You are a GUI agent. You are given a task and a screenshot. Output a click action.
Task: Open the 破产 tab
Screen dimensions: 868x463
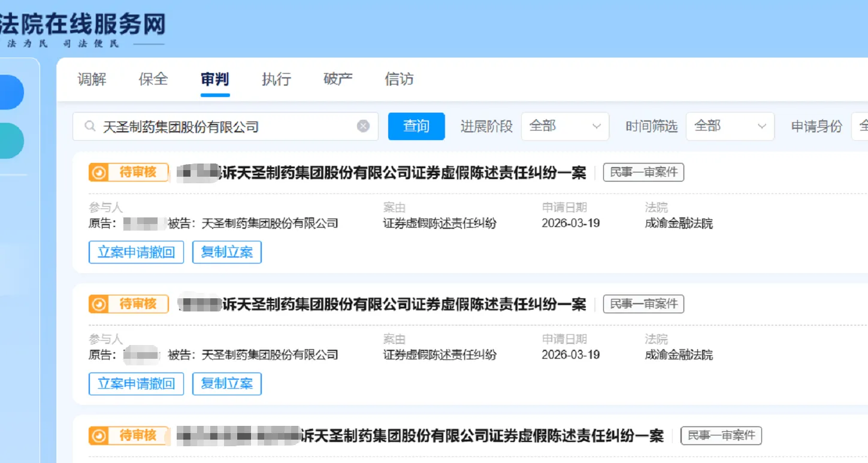(337, 80)
